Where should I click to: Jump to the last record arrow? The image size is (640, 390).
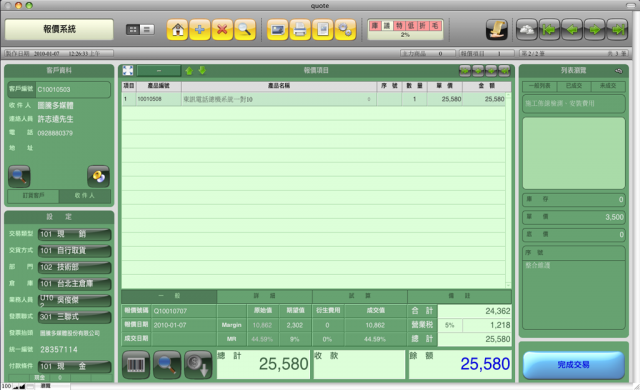point(618,30)
